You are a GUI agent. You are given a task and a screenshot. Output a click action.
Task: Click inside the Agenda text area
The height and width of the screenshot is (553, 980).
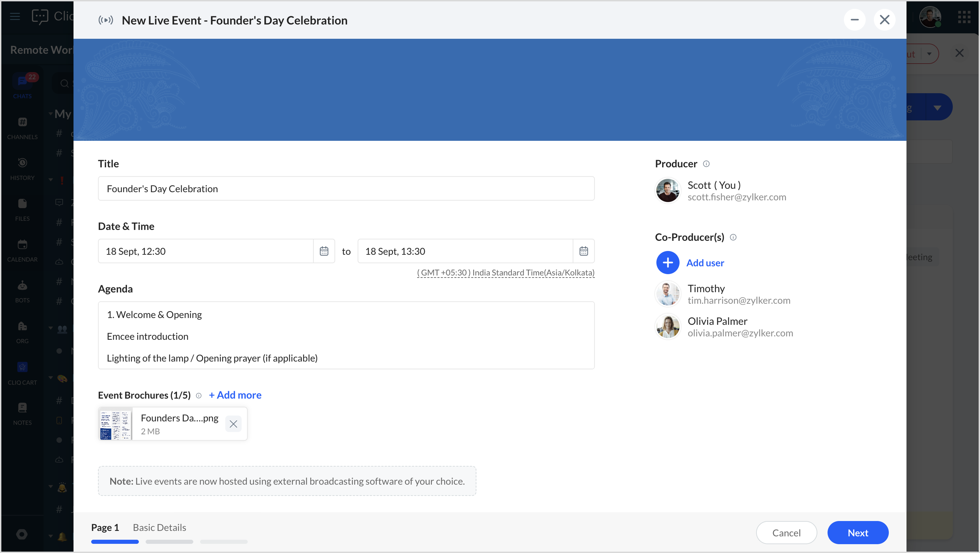tap(346, 335)
